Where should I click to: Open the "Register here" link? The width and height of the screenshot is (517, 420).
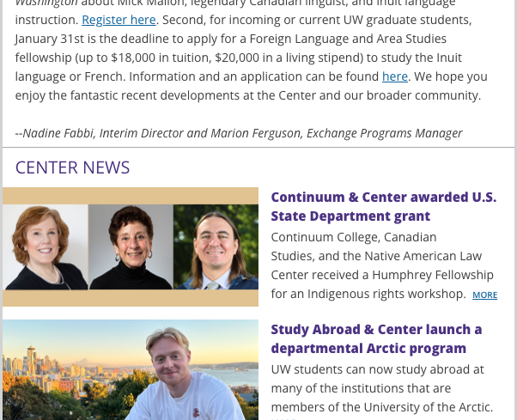(x=119, y=20)
